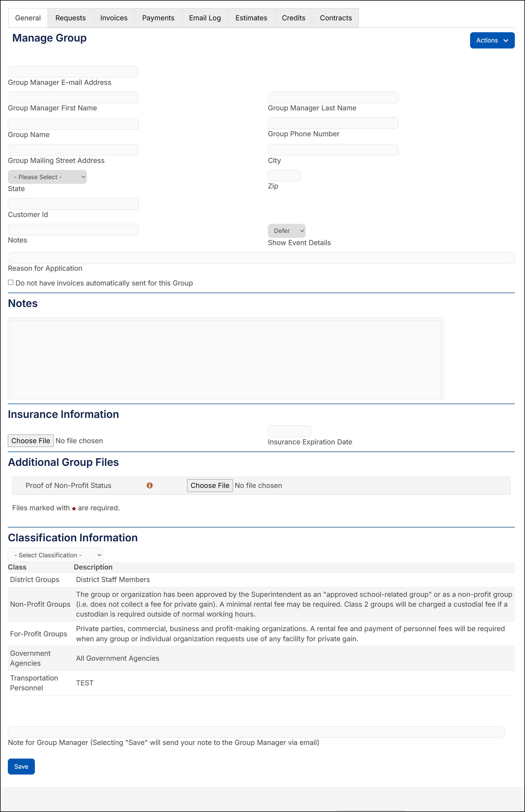The width and height of the screenshot is (525, 812).
Task: Open the Contracts tab
Action: tap(336, 18)
